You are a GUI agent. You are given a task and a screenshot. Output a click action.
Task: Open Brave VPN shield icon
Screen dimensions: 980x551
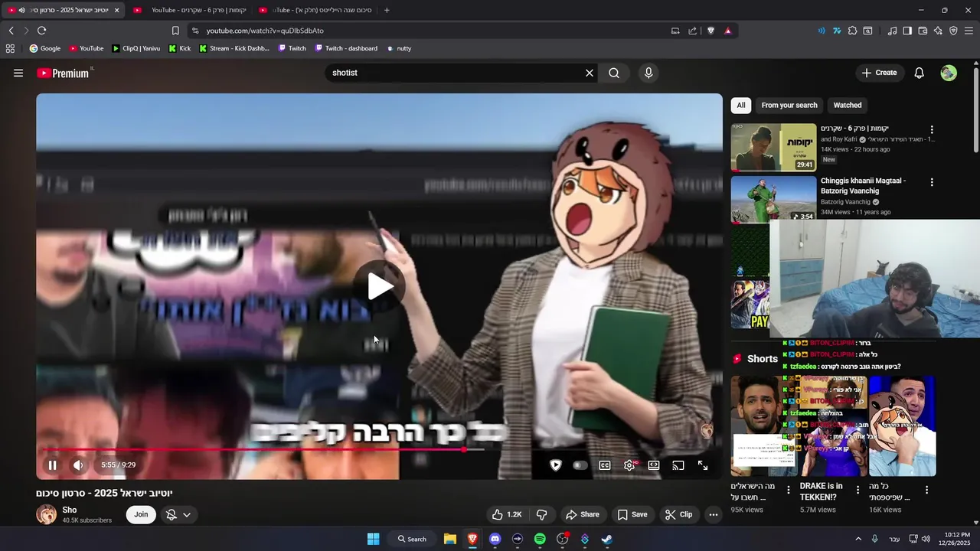click(x=953, y=31)
